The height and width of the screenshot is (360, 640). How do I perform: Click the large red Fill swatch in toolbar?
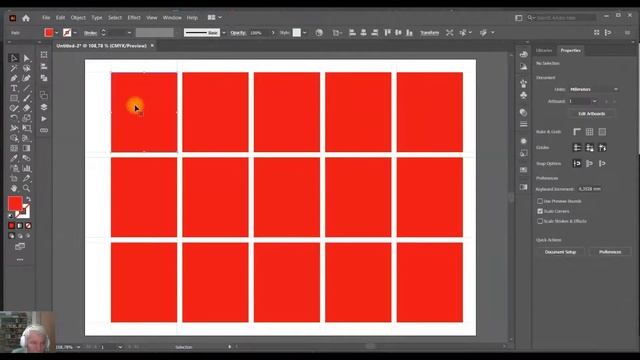[x=15, y=204]
